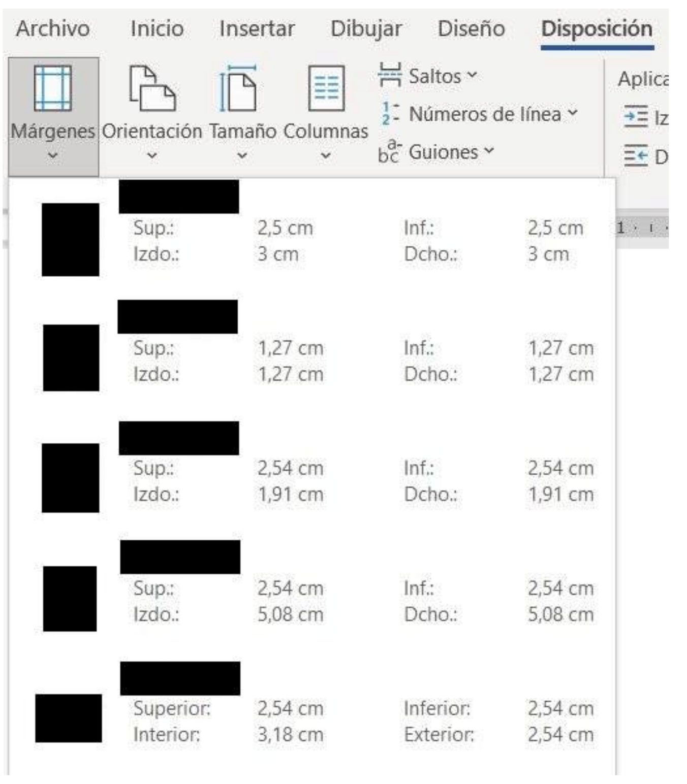Expand the Guiones dropdown chevron
Screen dimensions: 687x784
[489, 151]
